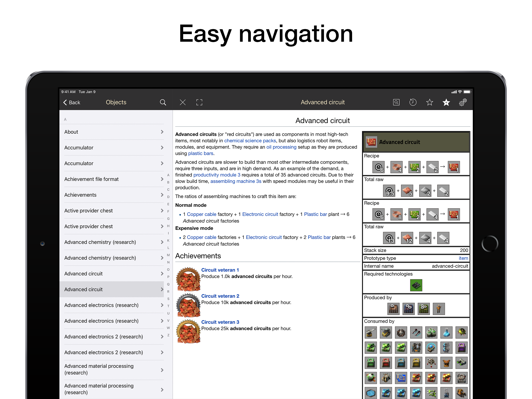The width and height of the screenshot is (532, 399).
Task: Enter fullscreen with the expand brackets icon
Action: pyautogui.click(x=199, y=102)
